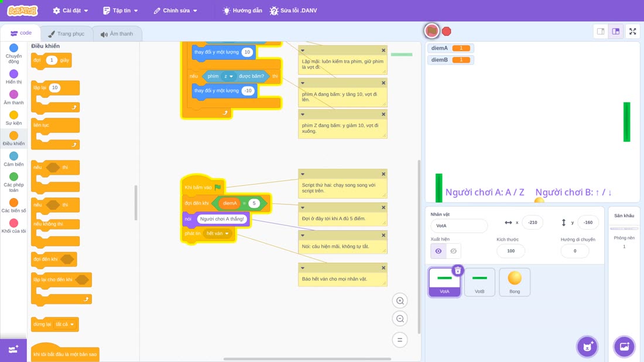The height and width of the screenshot is (362, 644).
Task: Click the Scratch logo
Action: click(23, 11)
